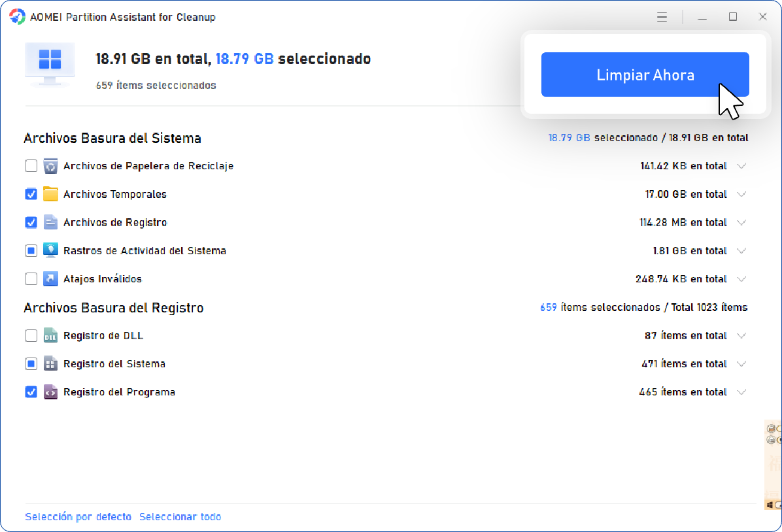Toggle Rastros de Actividad del Sistema checkbox

coord(31,250)
